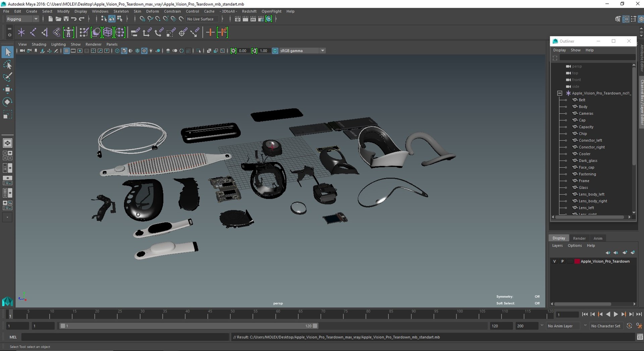Pick the Joint tool on shelf
The image size is (644, 351).
(x=33, y=32)
